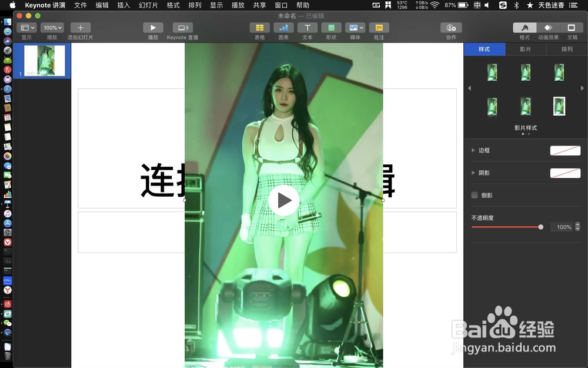This screenshot has width=588, height=368.
Task: Open the Apple menu
Action: coord(12,5)
